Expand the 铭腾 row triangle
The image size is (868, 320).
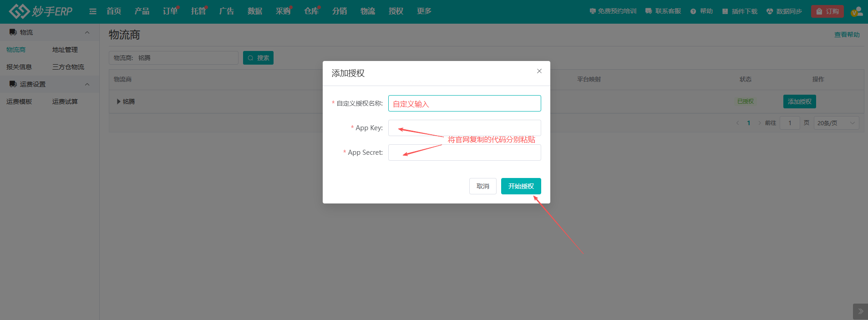(119, 102)
